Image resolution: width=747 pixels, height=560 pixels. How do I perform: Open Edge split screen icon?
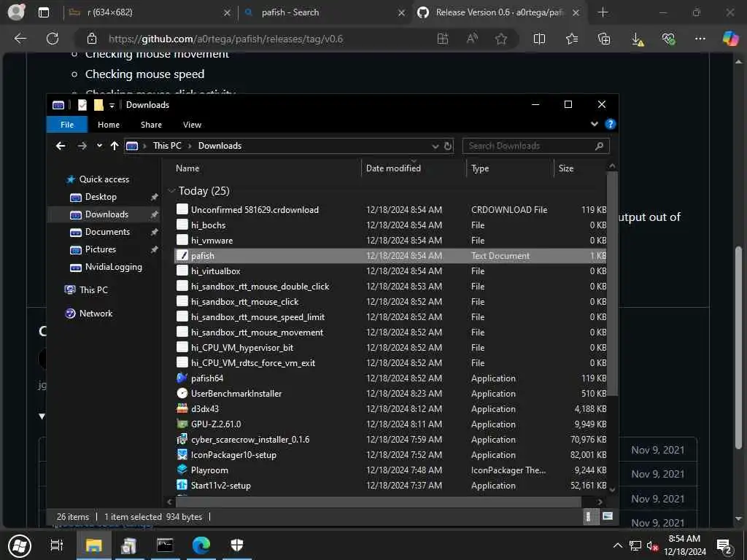pyautogui.click(x=539, y=39)
